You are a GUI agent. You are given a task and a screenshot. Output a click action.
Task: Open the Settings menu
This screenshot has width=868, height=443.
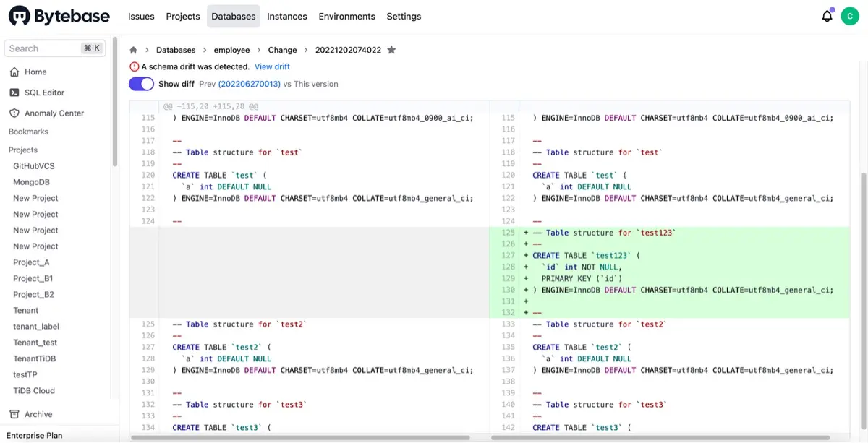pos(404,16)
